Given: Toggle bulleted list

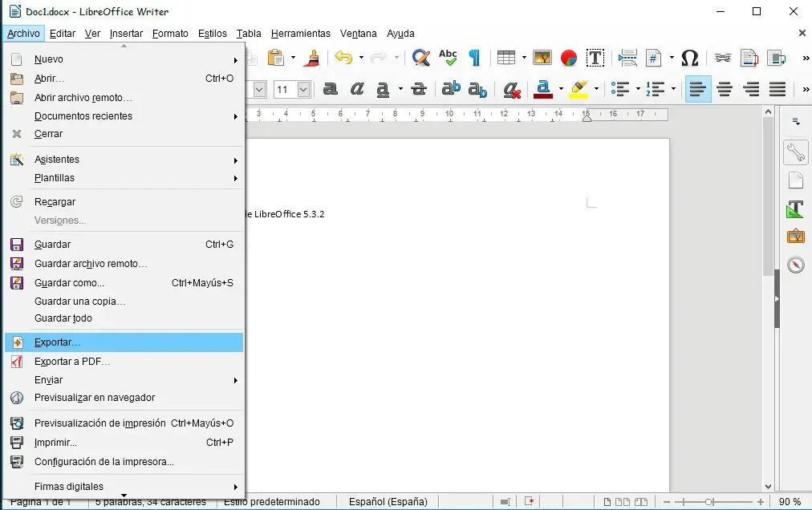Looking at the screenshot, I should [620, 89].
